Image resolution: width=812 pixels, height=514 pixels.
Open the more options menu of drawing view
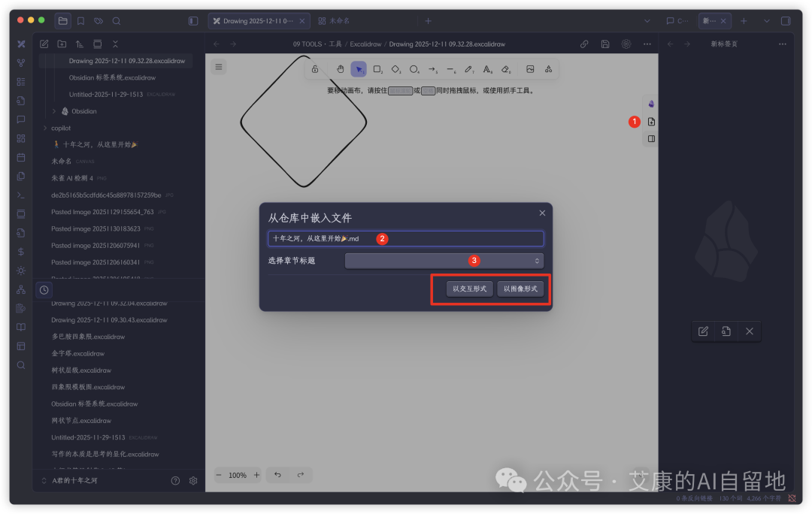pos(647,44)
